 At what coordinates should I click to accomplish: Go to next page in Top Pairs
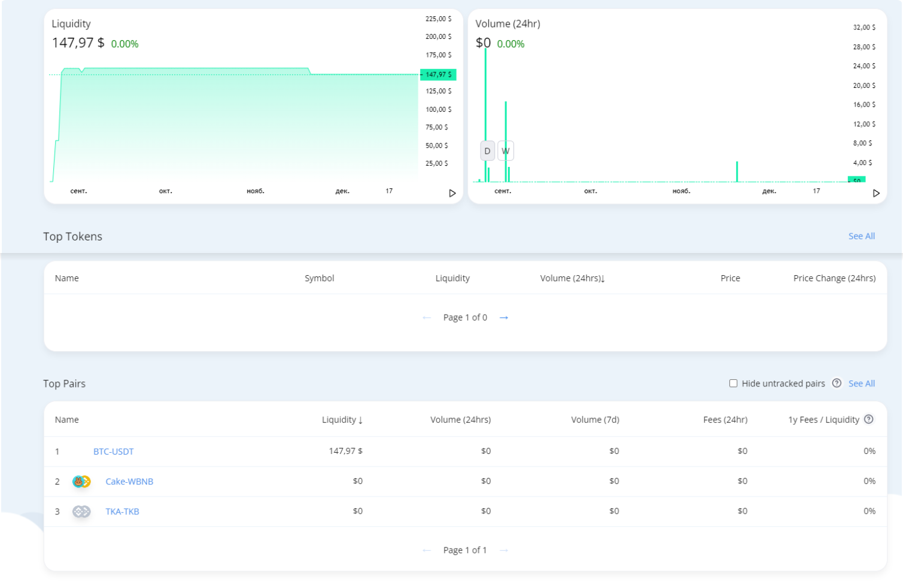click(504, 550)
